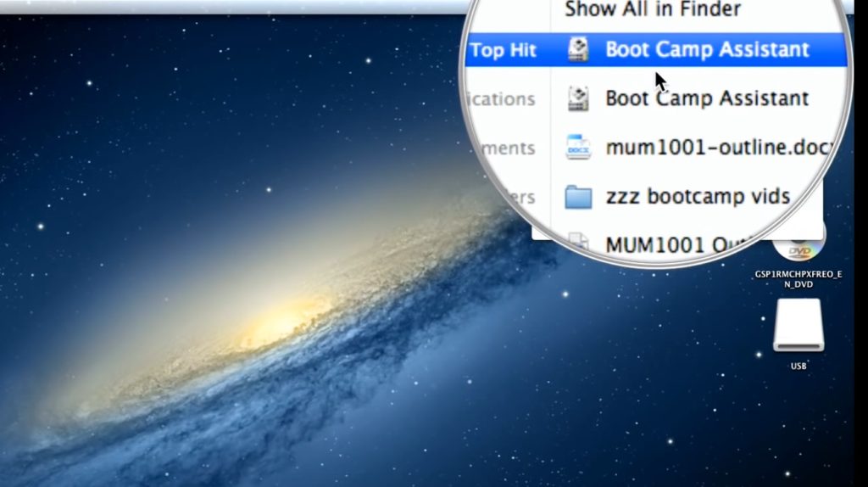Image resolution: width=868 pixels, height=487 pixels.
Task: Click the Boot Camp icon in the Top Hit row
Action: coord(578,50)
